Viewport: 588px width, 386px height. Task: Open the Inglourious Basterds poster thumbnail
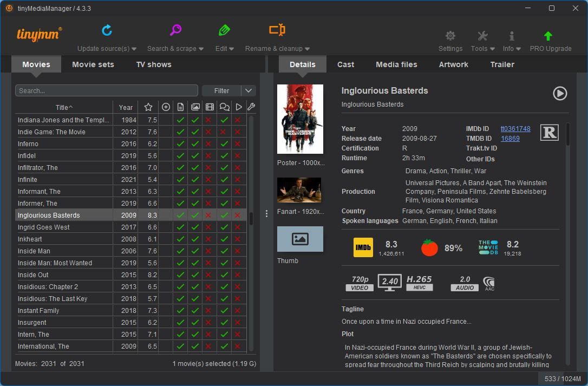300,119
